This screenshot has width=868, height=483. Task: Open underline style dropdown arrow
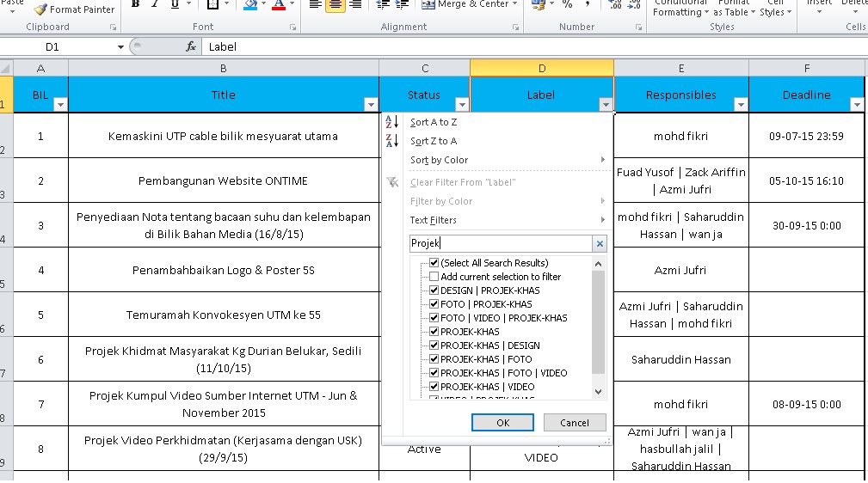click(x=188, y=4)
